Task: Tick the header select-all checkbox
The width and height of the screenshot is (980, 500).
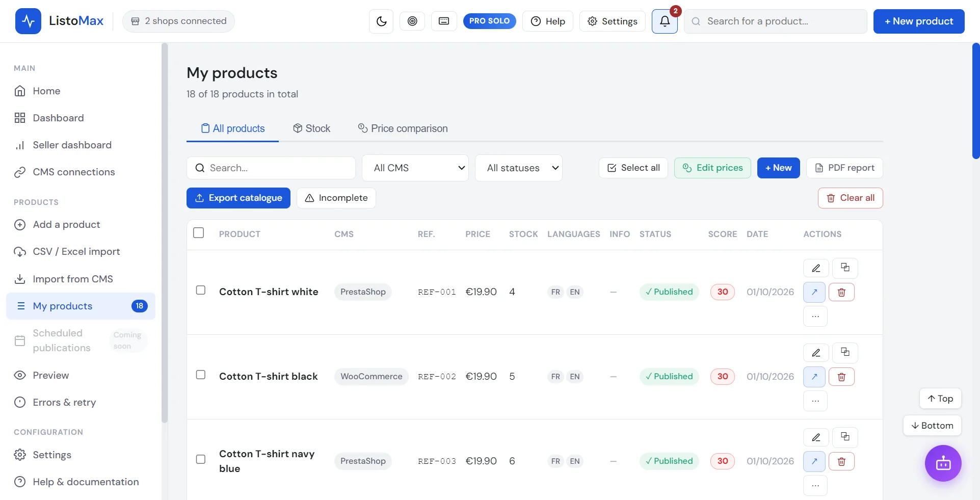Action: coord(199,233)
